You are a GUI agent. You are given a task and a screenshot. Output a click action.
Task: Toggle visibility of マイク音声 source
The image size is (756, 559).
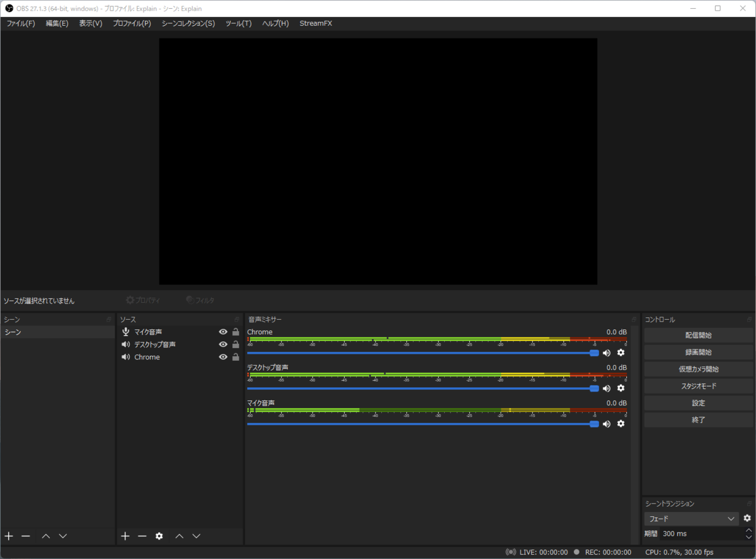point(222,331)
